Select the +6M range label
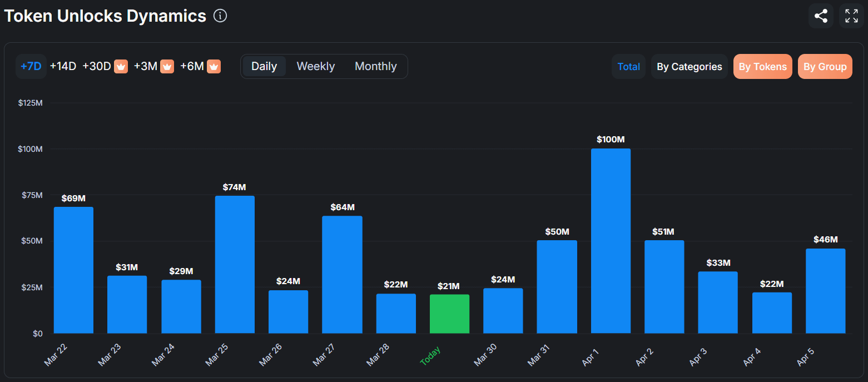 point(192,67)
